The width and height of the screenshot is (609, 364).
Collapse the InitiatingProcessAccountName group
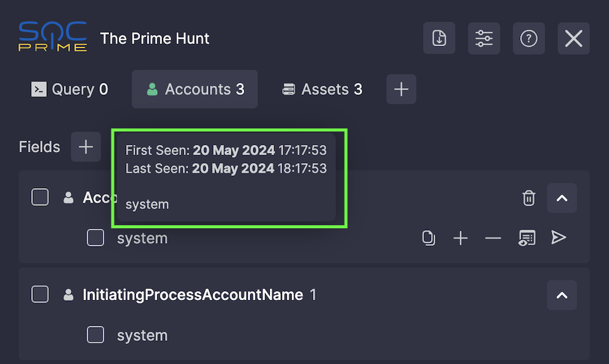pyautogui.click(x=561, y=295)
